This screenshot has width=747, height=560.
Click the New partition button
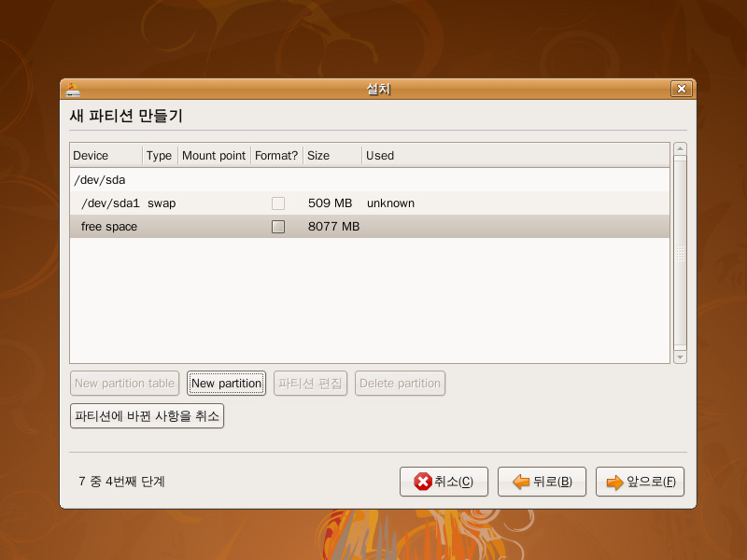(226, 384)
